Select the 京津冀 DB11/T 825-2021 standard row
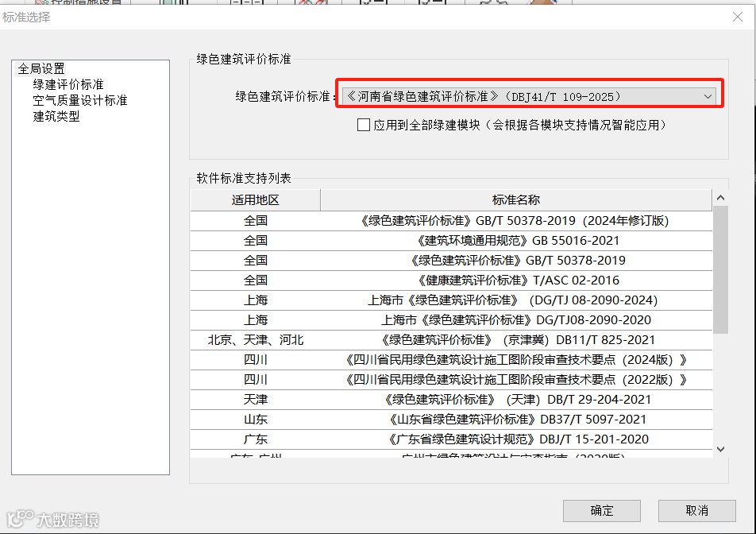Screen dimensions: 756x534 pyautogui.click(x=515, y=339)
